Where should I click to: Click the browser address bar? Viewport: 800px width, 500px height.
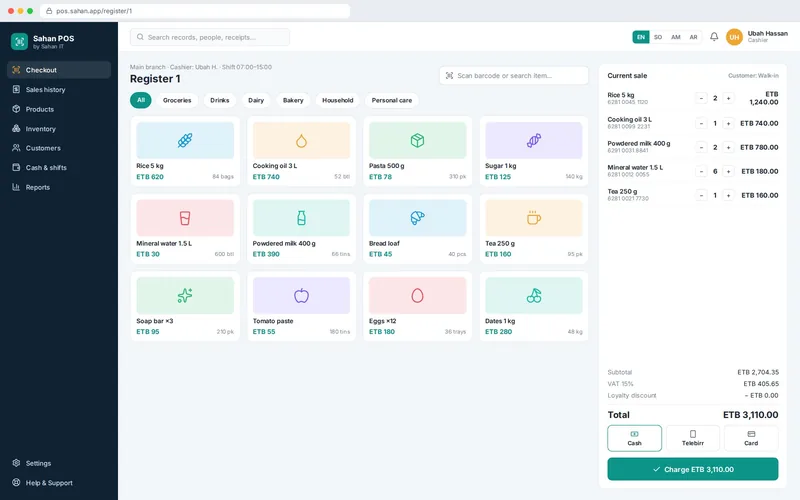tap(195, 11)
